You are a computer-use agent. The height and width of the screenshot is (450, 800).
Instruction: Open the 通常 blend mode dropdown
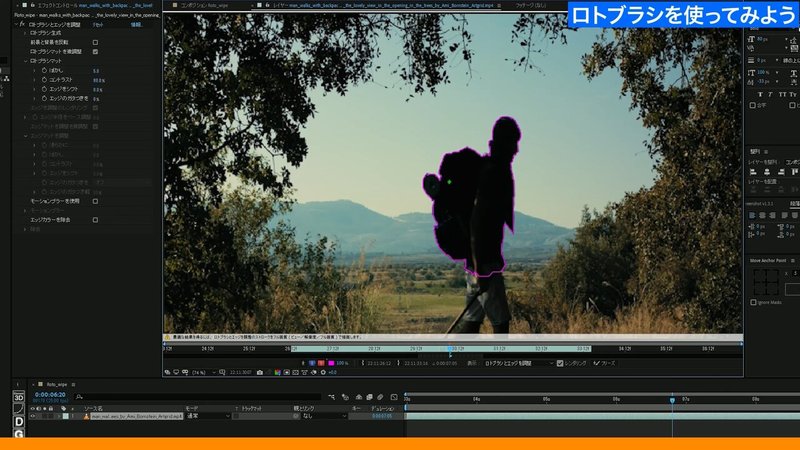pos(208,416)
